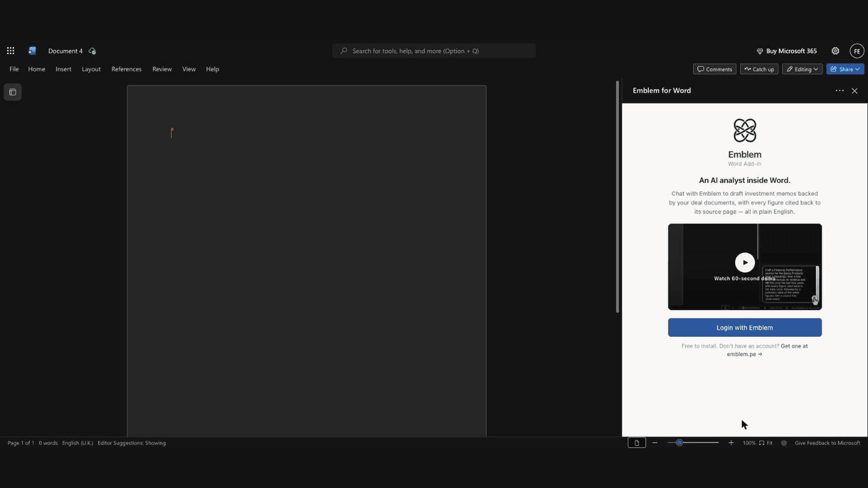Play the 60-second demo video

(745, 262)
